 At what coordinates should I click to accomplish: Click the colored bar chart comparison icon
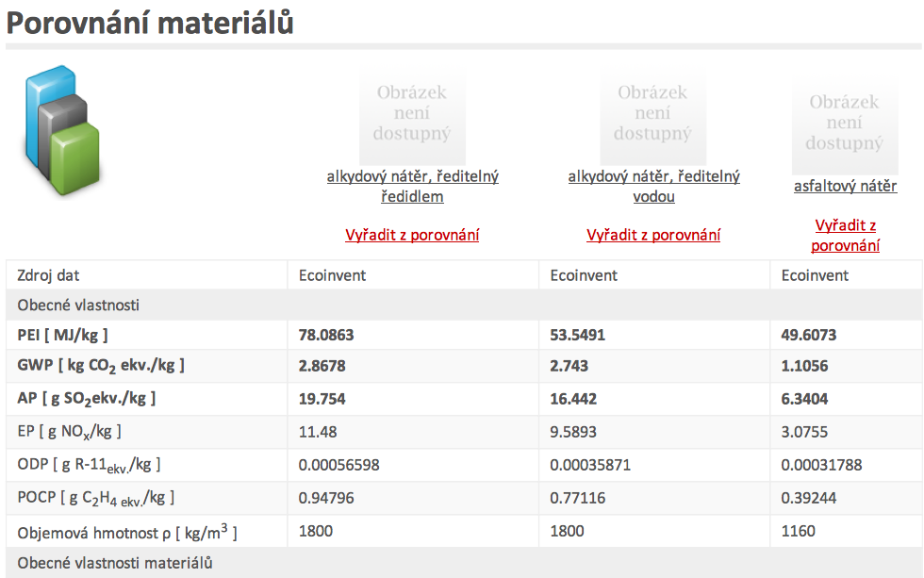(62, 130)
